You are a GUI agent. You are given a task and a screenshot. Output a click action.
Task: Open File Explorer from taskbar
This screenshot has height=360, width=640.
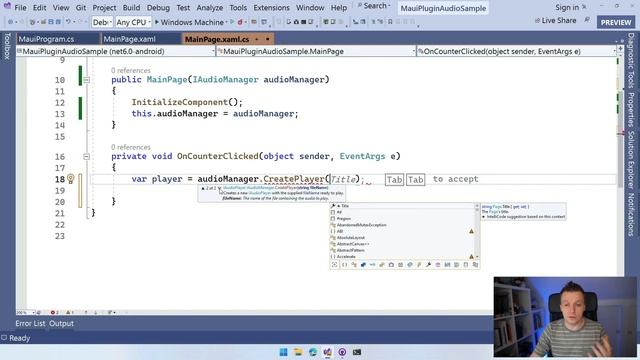coord(298,352)
